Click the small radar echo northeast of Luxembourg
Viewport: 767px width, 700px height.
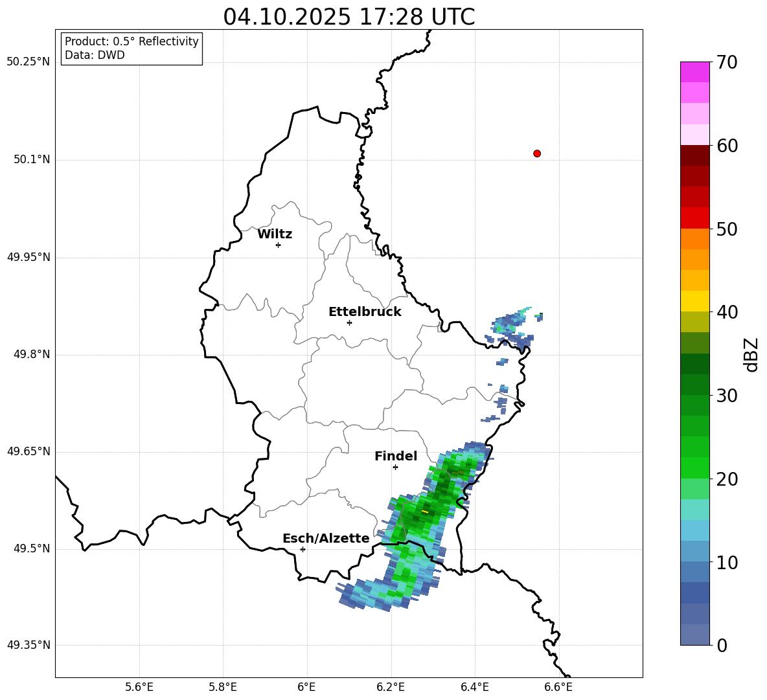pyautogui.click(x=513, y=326)
